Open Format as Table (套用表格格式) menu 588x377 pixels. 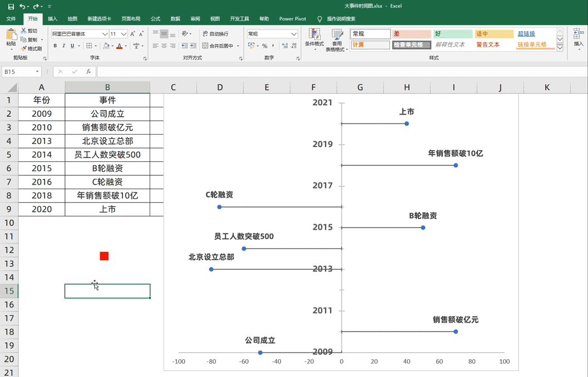(337, 40)
